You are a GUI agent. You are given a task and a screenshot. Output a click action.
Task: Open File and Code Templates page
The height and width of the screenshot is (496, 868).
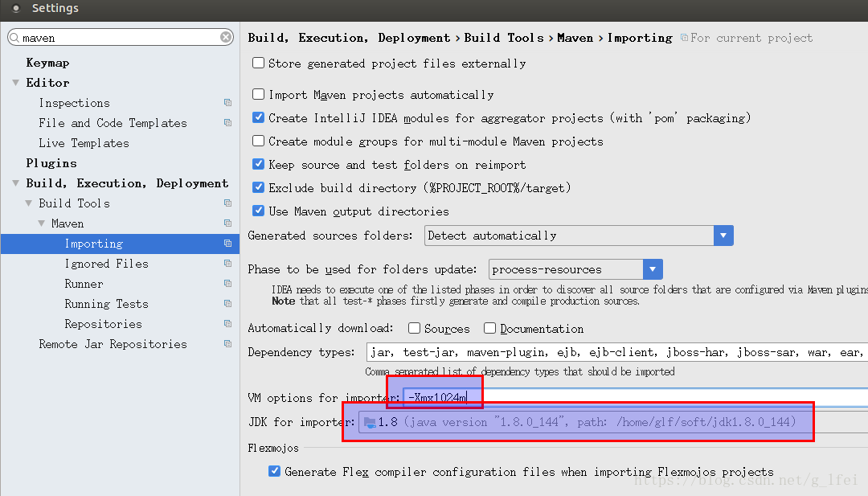tap(113, 123)
